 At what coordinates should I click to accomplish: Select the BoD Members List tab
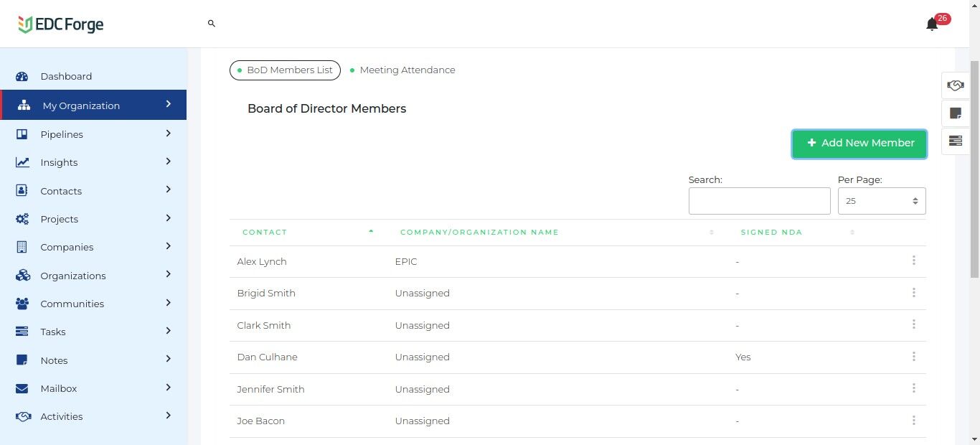[286, 70]
